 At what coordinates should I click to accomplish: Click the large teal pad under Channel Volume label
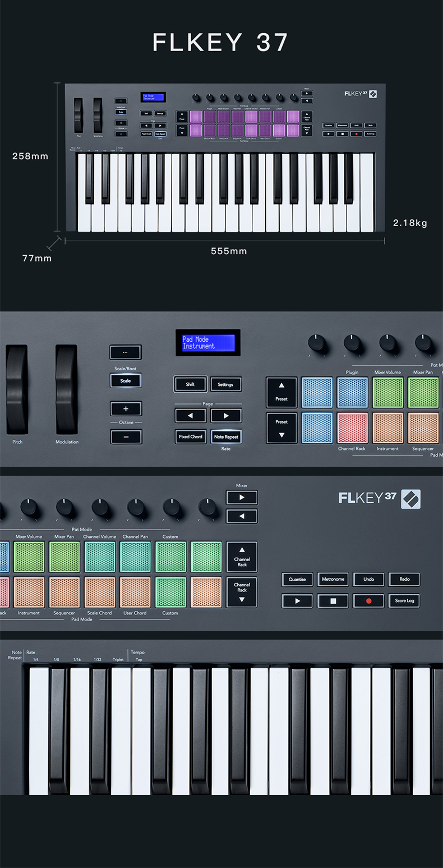coord(100,557)
